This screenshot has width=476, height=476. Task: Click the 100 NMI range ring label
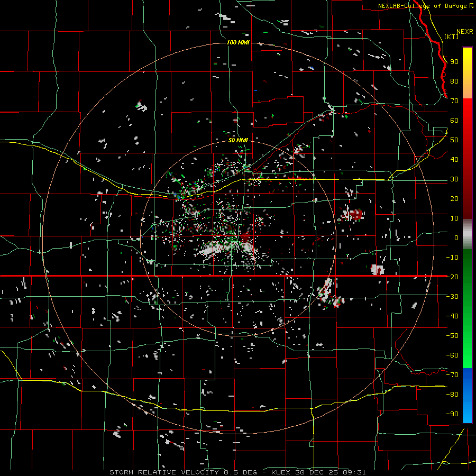click(x=238, y=42)
